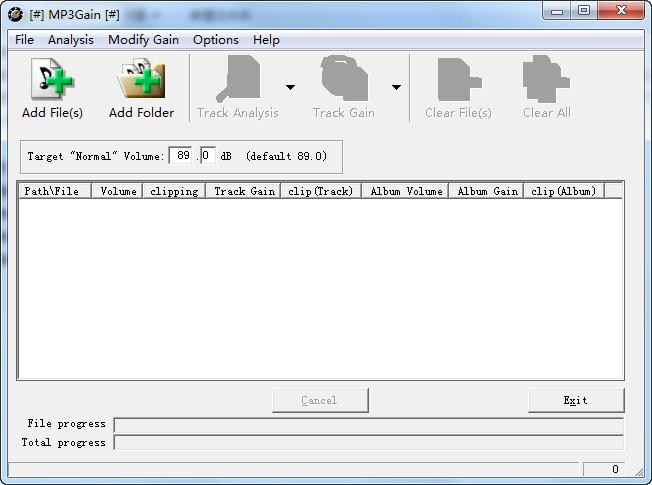Expand the Track Analysis dropdown arrow
The image size is (652, 485).
pyautogui.click(x=290, y=88)
